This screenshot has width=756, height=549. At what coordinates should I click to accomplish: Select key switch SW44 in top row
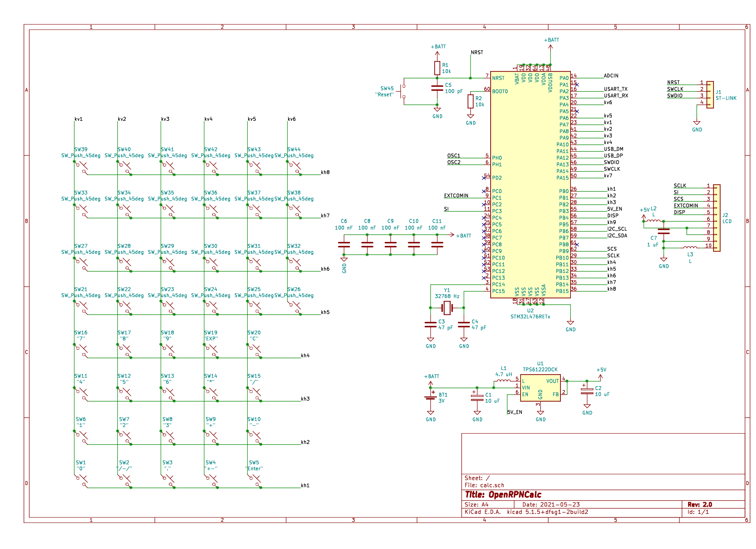pos(294,167)
